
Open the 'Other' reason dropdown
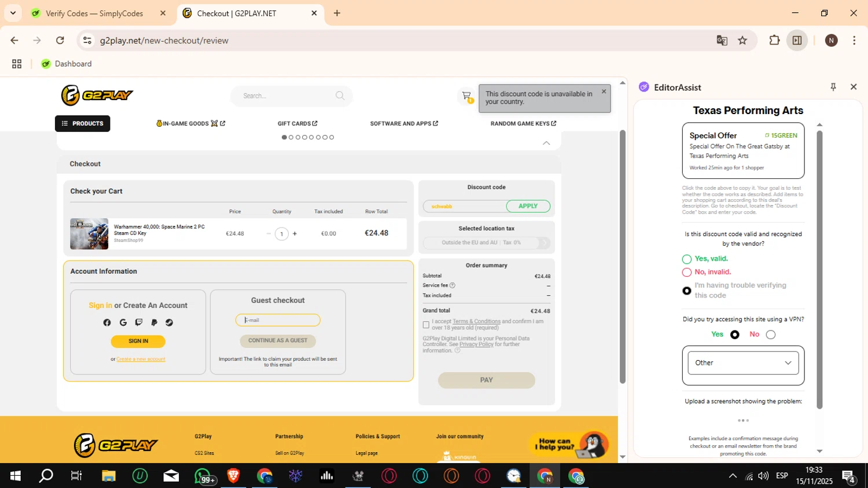(743, 363)
